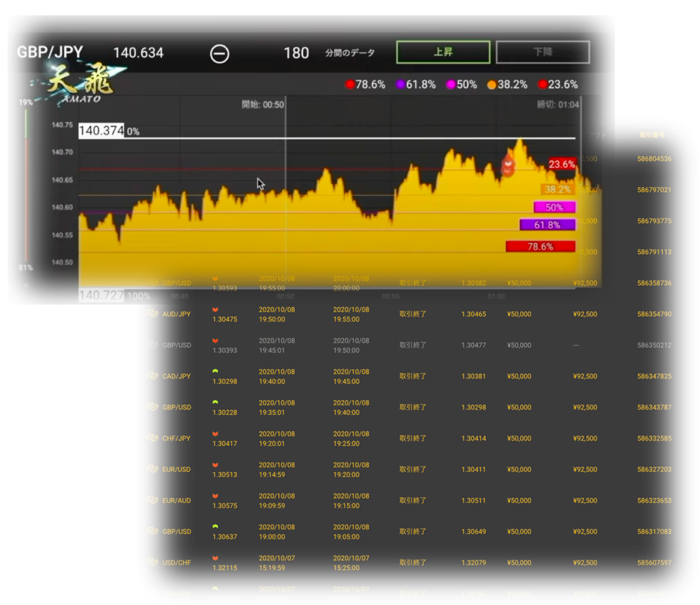Select the GBP/JPY pair label in chart header
This screenshot has width=700, height=605.
pyautogui.click(x=50, y=52)
